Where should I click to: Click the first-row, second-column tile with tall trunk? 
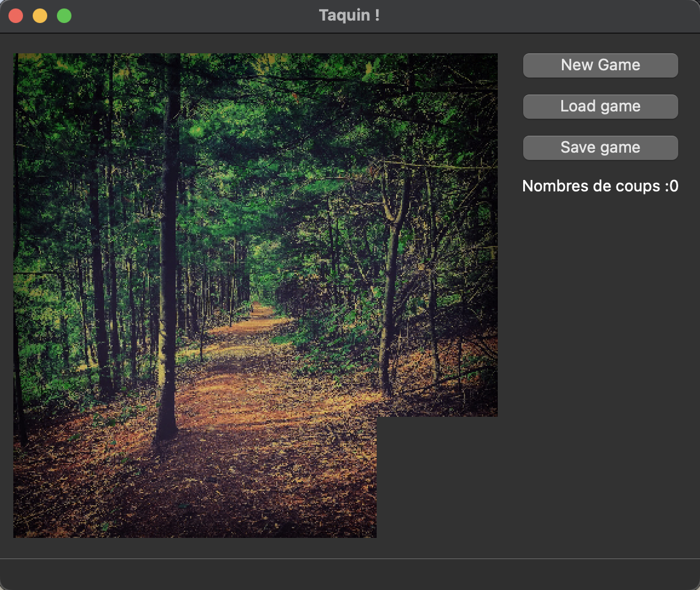(195, 114)
